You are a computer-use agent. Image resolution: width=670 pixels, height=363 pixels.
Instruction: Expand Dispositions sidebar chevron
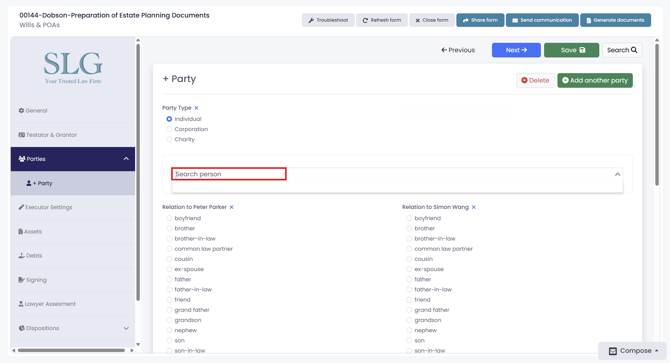(126, 328)
